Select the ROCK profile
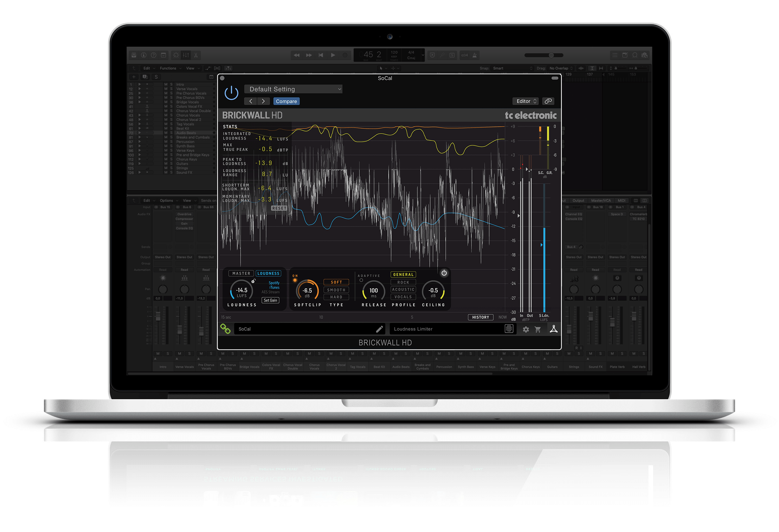779x532 pixels. 403,282
